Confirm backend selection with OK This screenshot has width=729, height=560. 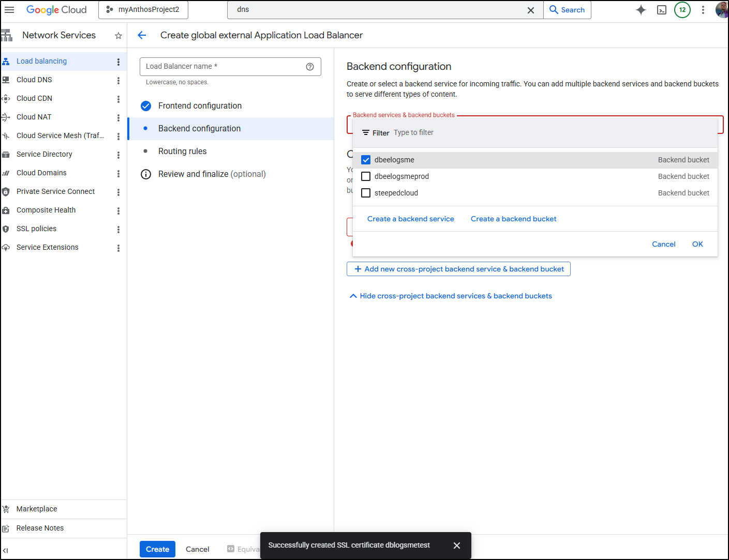(697, 244)
